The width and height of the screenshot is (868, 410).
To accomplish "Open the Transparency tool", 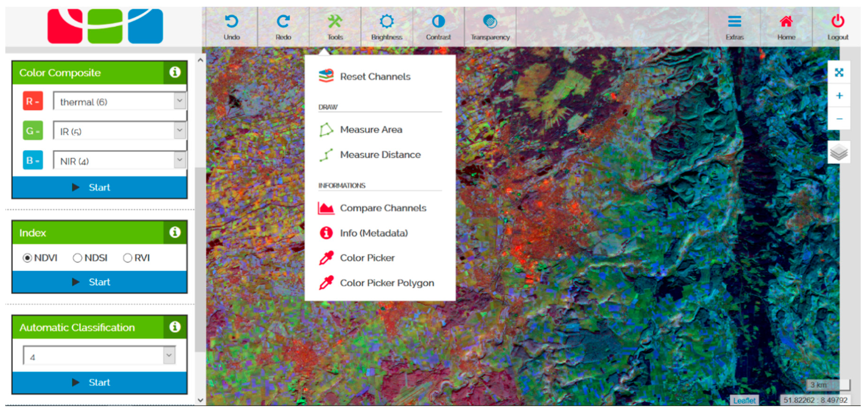I will 490,22.
